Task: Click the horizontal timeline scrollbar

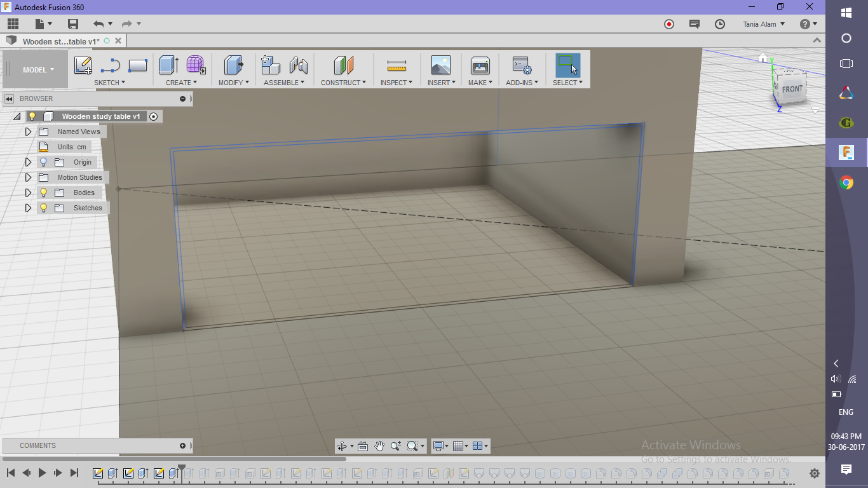Action: tap(175, 459)
